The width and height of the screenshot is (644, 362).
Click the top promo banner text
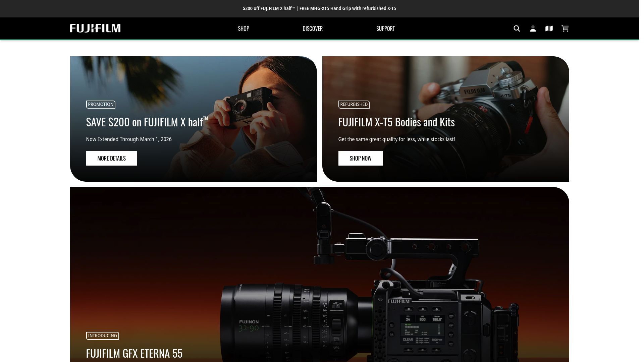point(319,8)
